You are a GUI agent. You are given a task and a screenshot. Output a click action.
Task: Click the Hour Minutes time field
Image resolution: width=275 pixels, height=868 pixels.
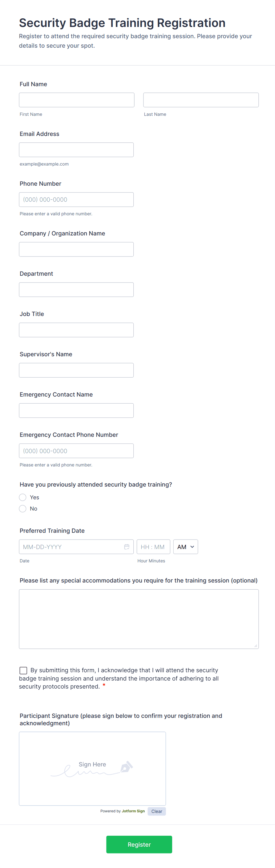coord(153,547)
